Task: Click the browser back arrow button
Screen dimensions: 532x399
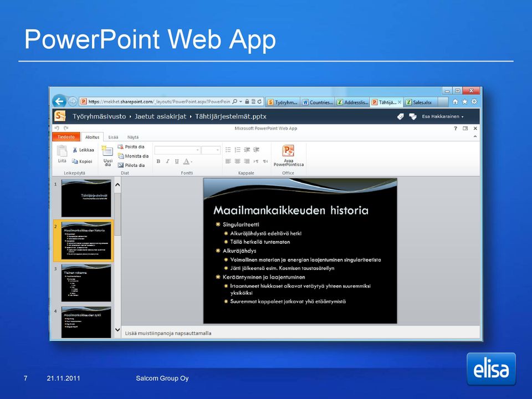Action: [59, 101]
